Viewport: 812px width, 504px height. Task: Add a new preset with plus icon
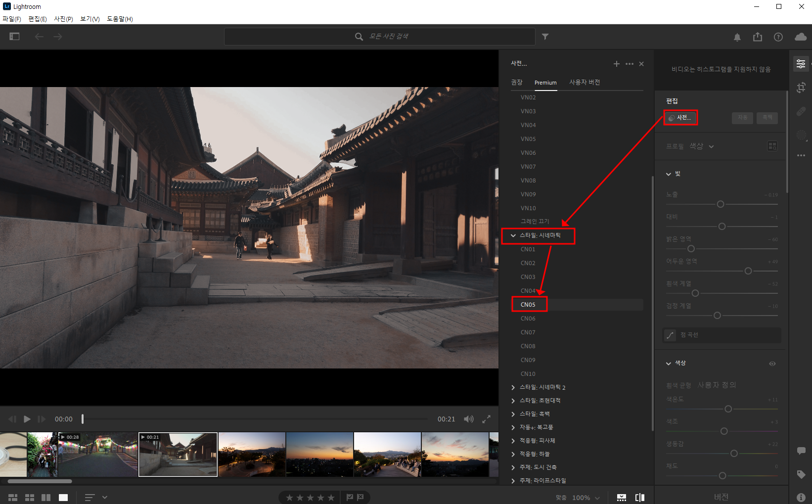click(x=617, y=64)
